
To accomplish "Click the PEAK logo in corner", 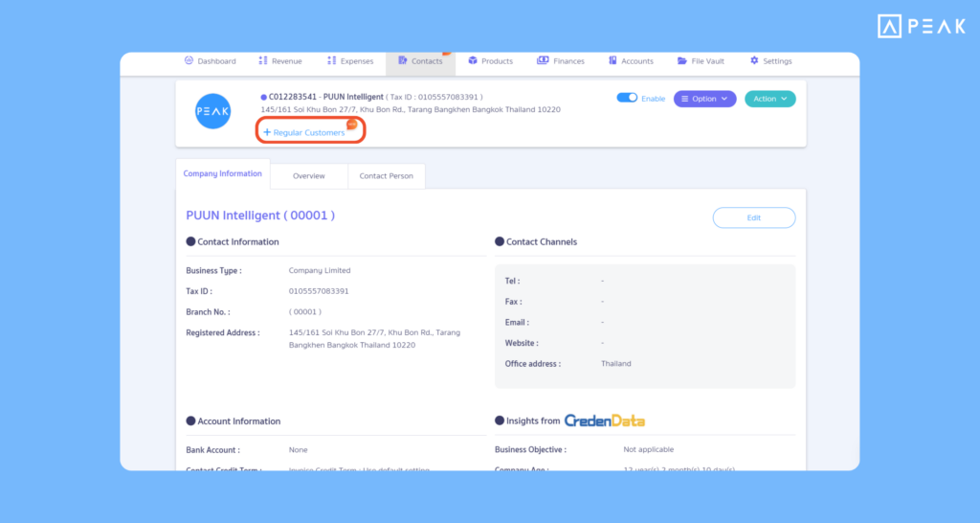I will pyautogui.click(x=922, y=26).
